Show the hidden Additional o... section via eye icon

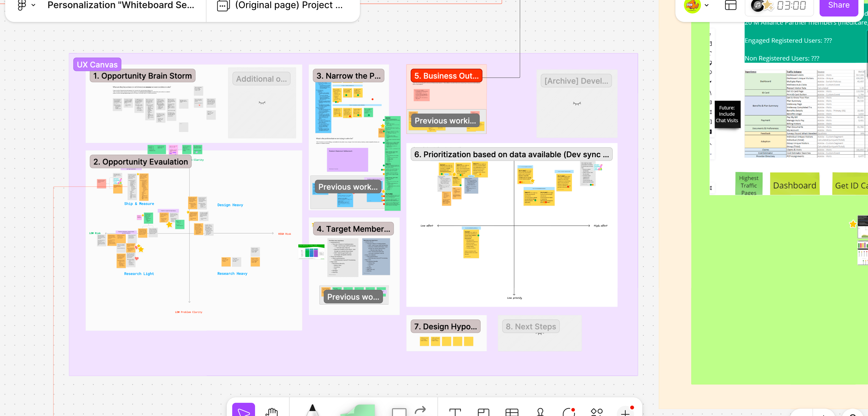click(x=262, y=103)
